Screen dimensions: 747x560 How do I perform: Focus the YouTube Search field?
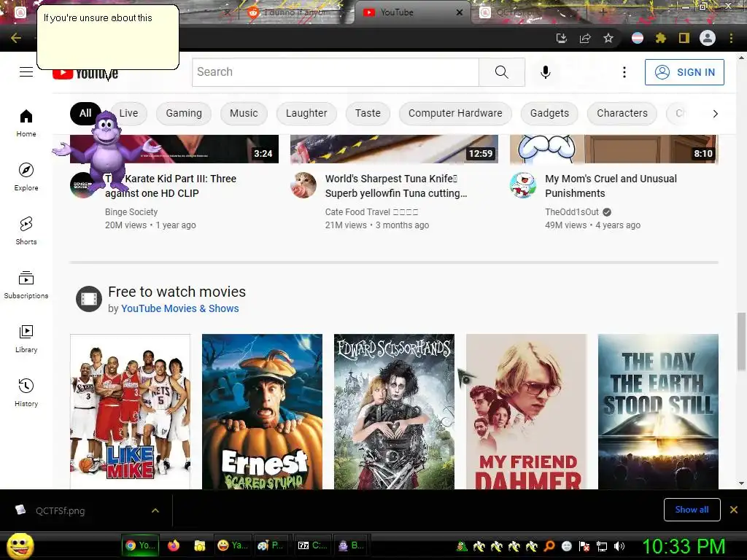[336, 72]
